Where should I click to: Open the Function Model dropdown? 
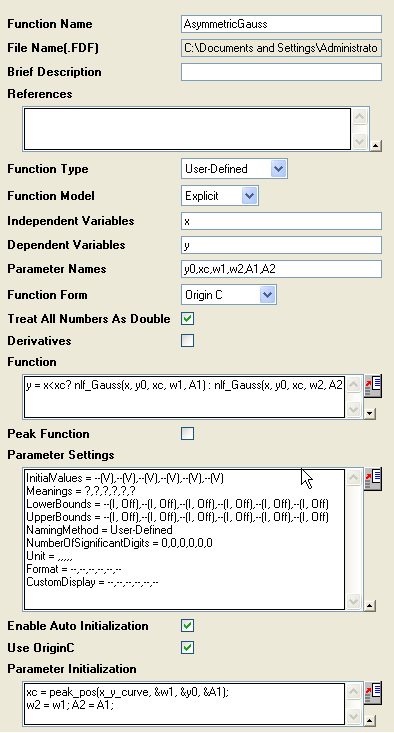[x=250, y=195]
